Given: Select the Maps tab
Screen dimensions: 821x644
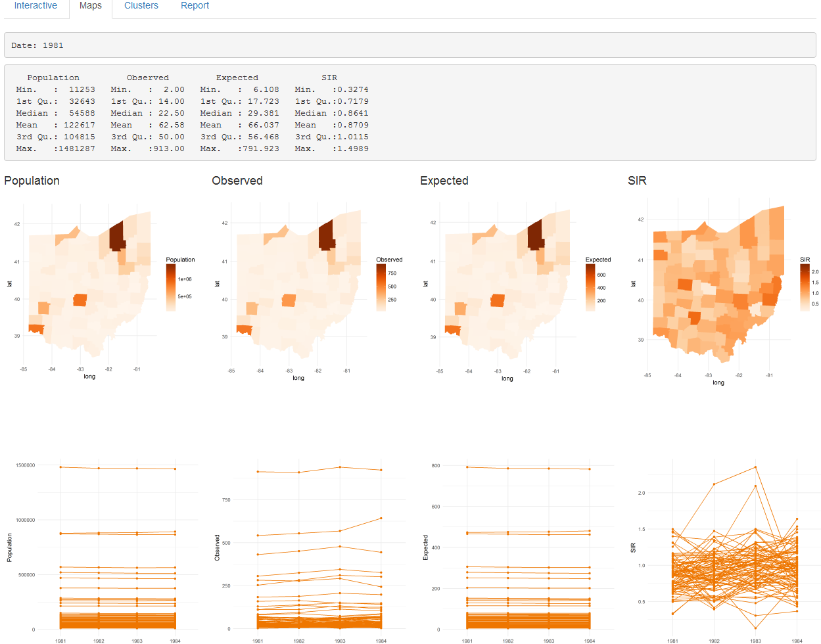Looking at the screenshot, I should [x=91, y=6].
